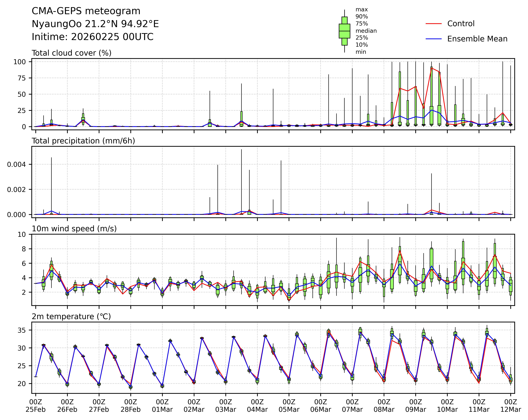Viewport: 528px width, 420px height.
Task: Click the 'median' label in the legend
Action: pos(366,31)
